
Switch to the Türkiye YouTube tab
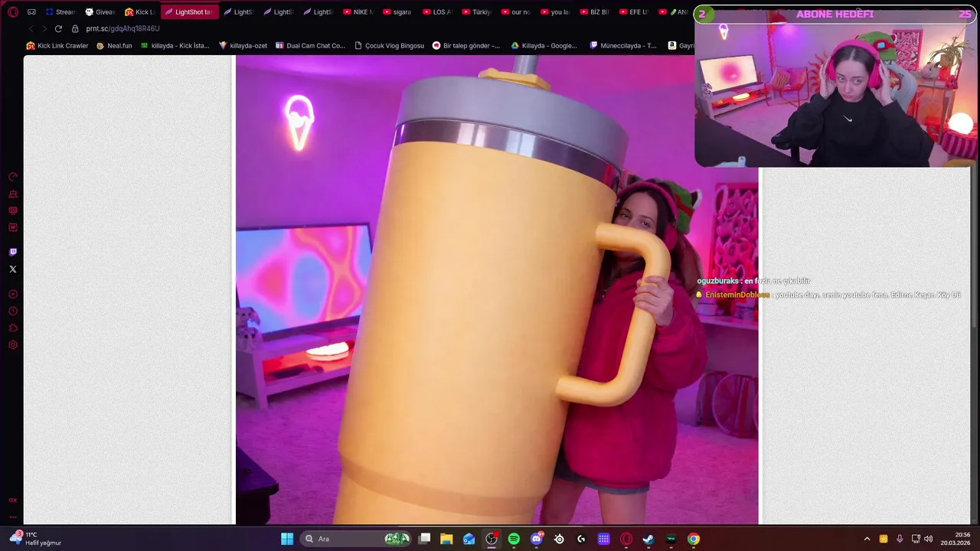pos(478,12)
